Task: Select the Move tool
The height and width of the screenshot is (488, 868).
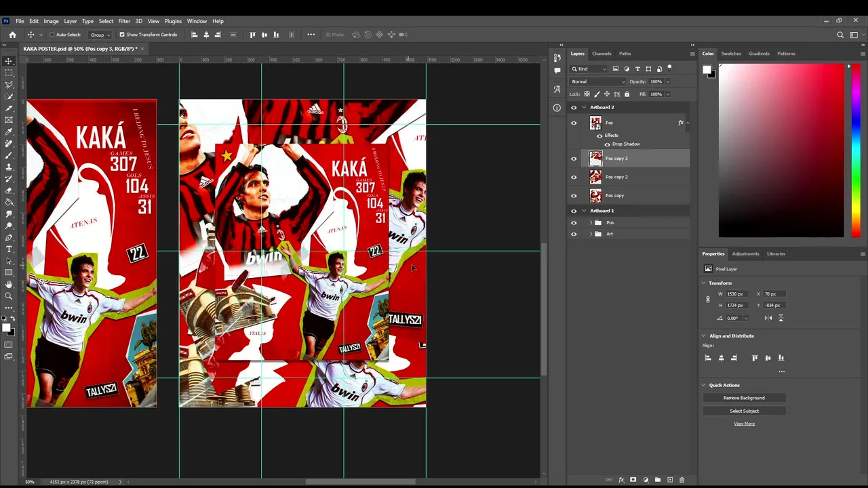Action: coord(9,61)
